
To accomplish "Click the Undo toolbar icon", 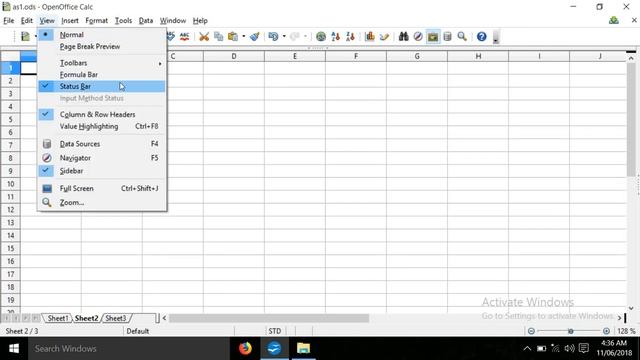I will 273,37.
